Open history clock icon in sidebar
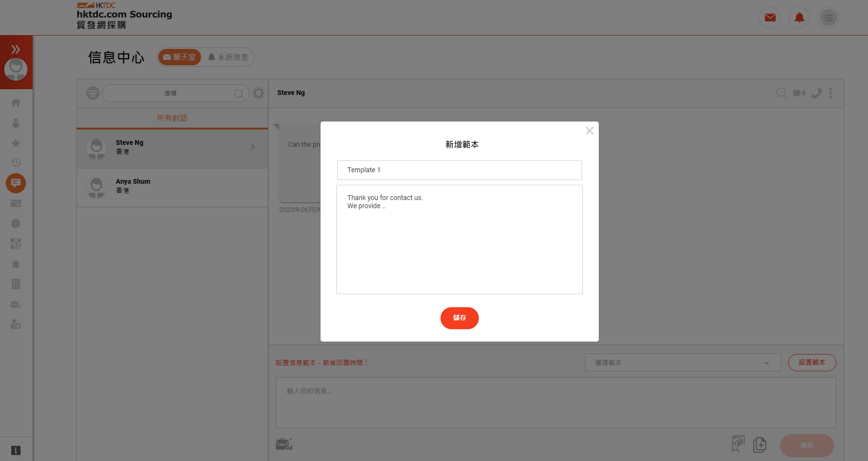The image size is (868, 461). (16, 162)
